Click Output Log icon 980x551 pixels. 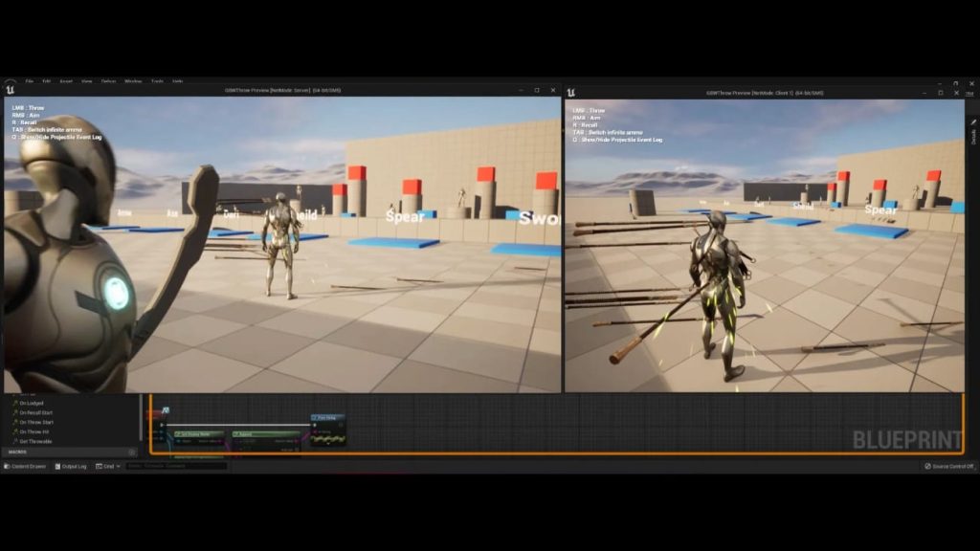click(x=58, y=466)
